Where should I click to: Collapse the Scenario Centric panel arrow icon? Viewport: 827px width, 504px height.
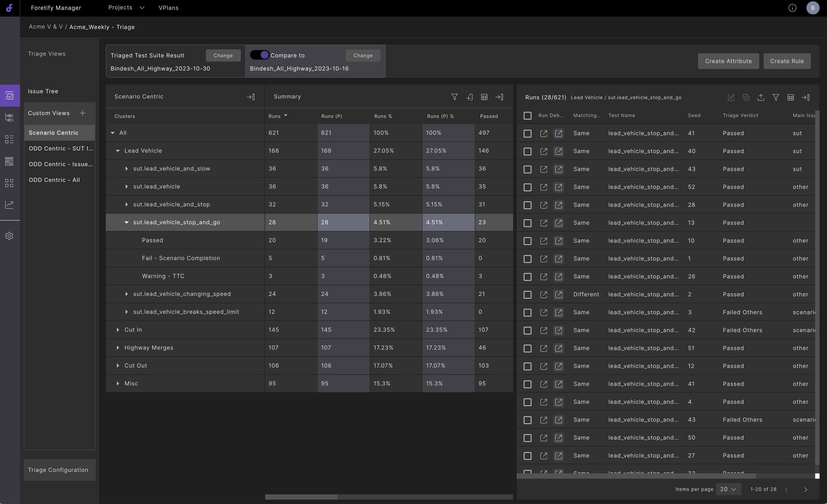251,97
